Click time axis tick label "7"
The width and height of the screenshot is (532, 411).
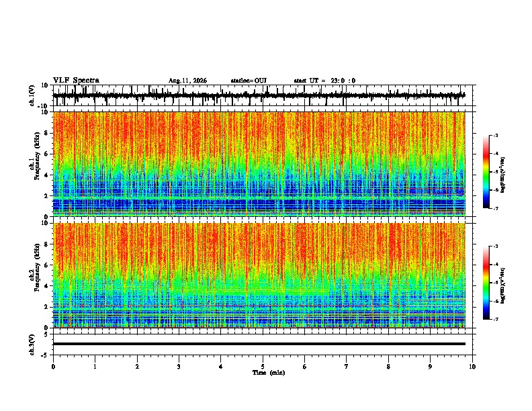347,367
